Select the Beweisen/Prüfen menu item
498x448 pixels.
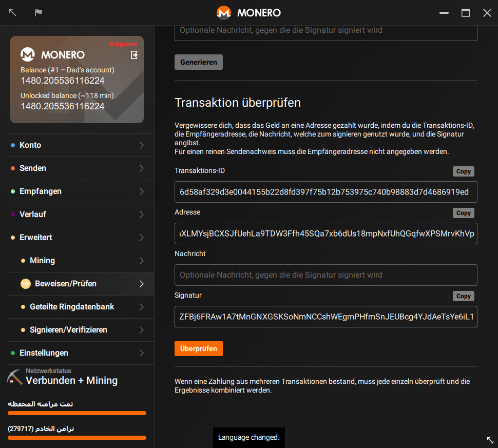(81, 284)
